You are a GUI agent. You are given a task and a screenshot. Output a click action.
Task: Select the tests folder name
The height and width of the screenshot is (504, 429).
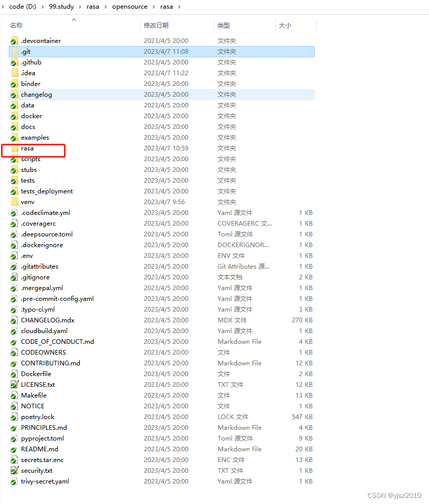point(28,181)
